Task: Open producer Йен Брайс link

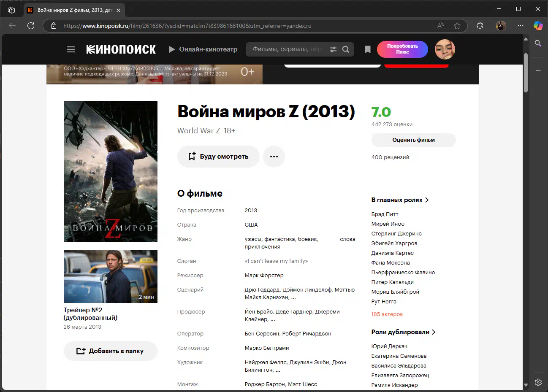Action: pyautogui.click(x=259, y=312)
